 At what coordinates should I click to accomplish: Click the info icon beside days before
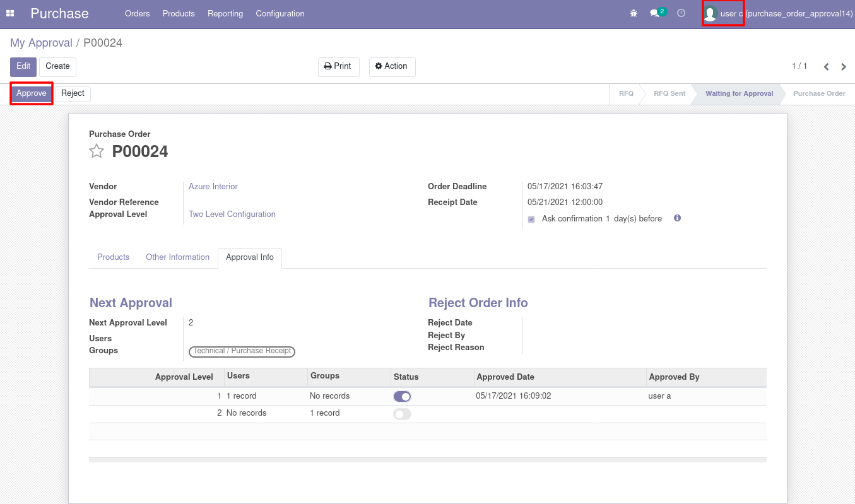point(677,218)
